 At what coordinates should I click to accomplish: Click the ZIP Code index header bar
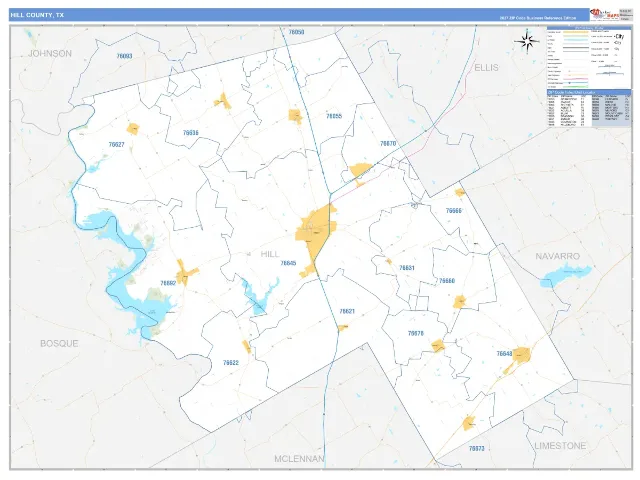click(589, 92)
